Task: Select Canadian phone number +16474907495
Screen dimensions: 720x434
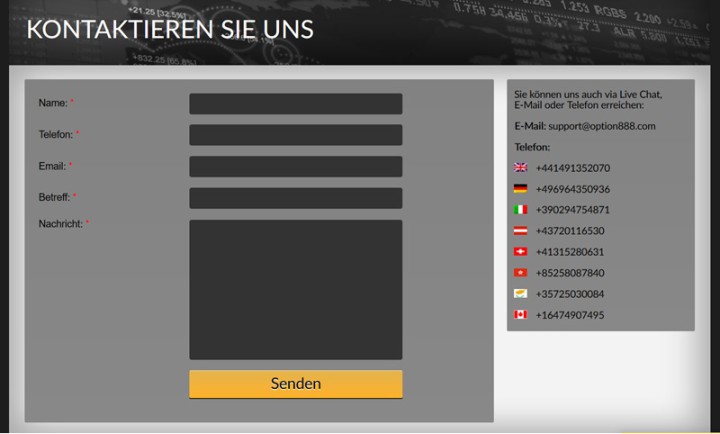Action: (570, 315)
